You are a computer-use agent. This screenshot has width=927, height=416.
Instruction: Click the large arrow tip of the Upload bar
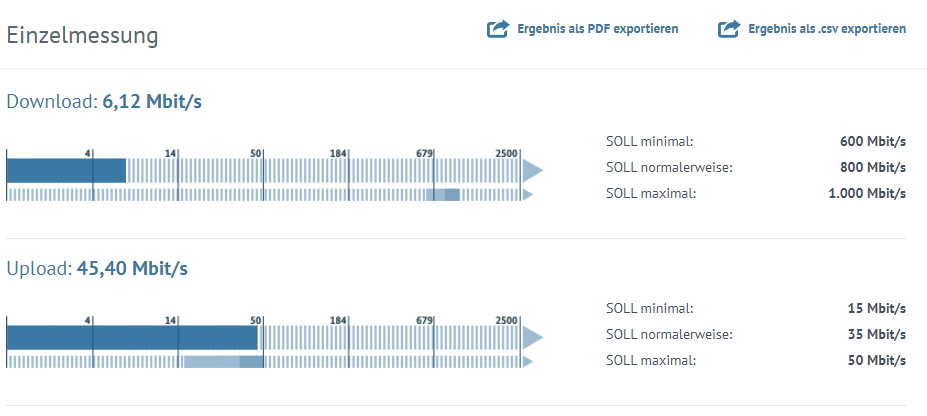(x=533, y=337)
